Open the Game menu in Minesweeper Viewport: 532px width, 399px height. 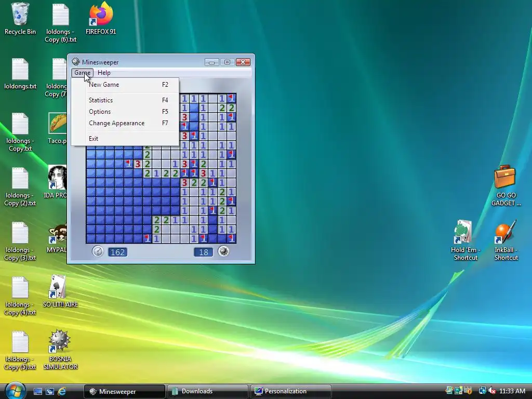82,73
